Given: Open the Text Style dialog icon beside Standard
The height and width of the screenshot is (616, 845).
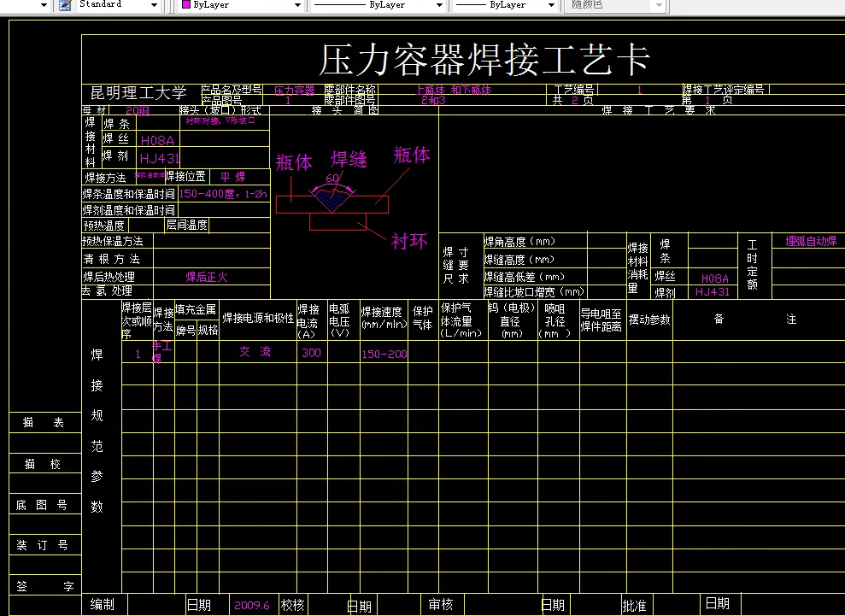Looking at the screenshot, I should [x=63, y=6].
